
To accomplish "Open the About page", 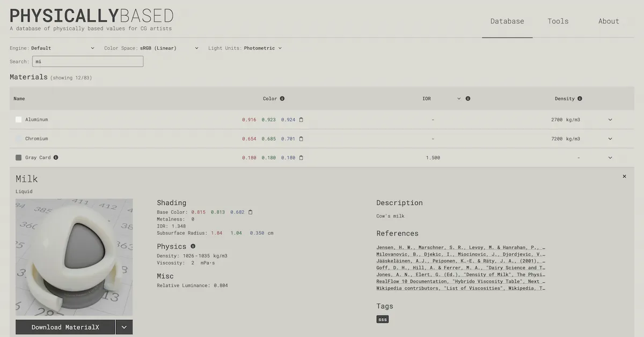I will tap(608, 21).
